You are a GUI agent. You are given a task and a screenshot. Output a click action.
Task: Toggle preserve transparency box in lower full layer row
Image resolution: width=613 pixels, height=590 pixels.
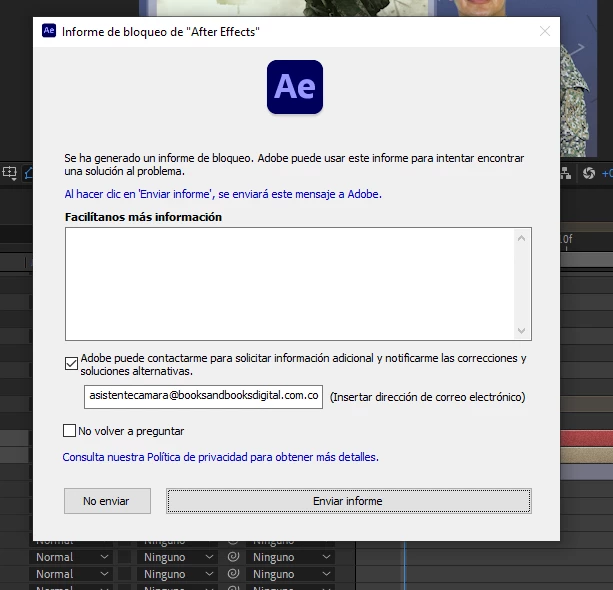[124, 574]
